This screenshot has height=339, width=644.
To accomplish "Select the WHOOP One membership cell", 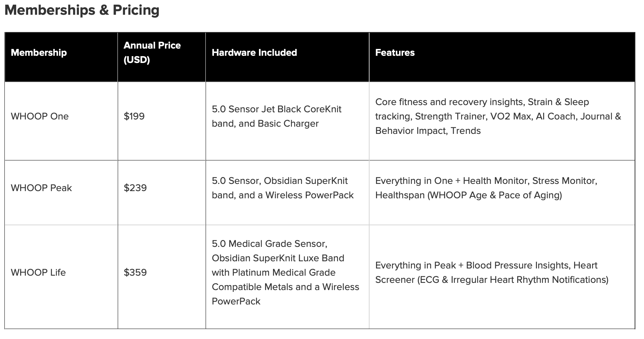I will coord(40,116).
